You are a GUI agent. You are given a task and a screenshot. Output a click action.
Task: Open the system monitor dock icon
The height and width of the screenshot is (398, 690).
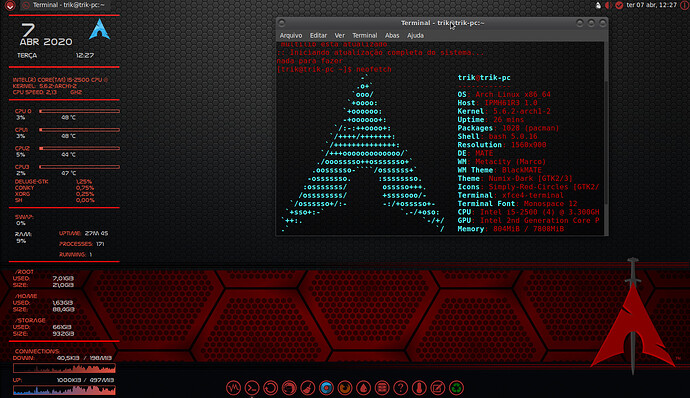point(233,388)
